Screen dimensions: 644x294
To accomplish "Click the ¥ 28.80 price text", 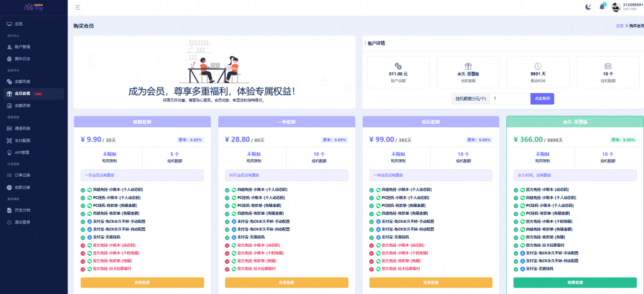I will [x=237, y=139].
